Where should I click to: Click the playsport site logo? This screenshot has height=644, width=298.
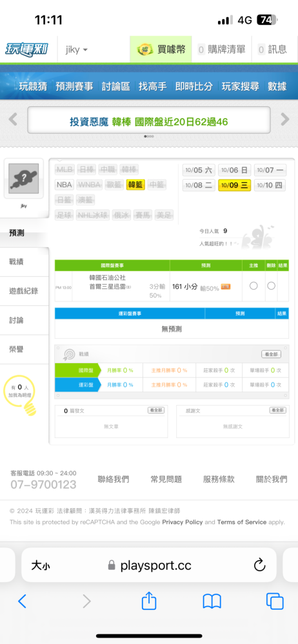[26, 50]
